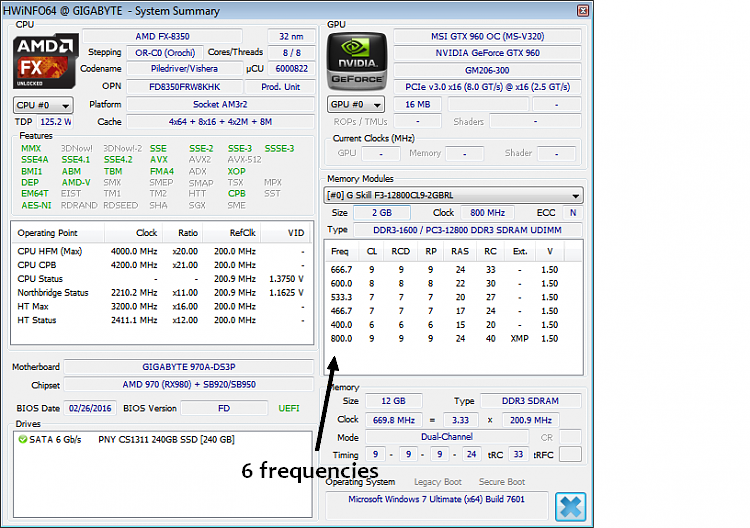Click the AMD 970 chipset field
The image size is (750, 528).
tap(188, 385)
